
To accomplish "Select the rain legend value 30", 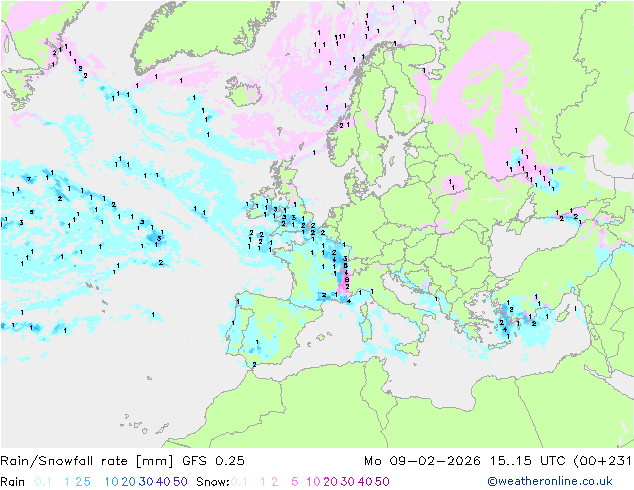I will 146,482.
